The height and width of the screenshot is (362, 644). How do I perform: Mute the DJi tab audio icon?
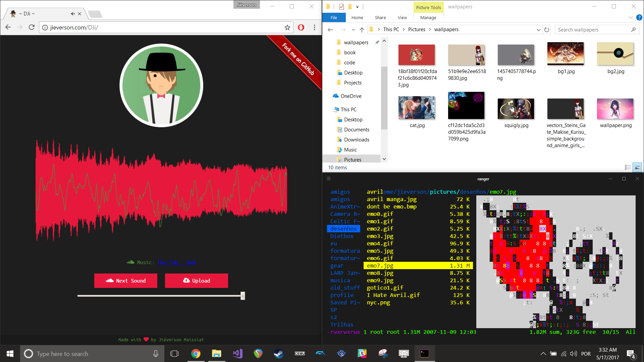click(x=72, y=14)
